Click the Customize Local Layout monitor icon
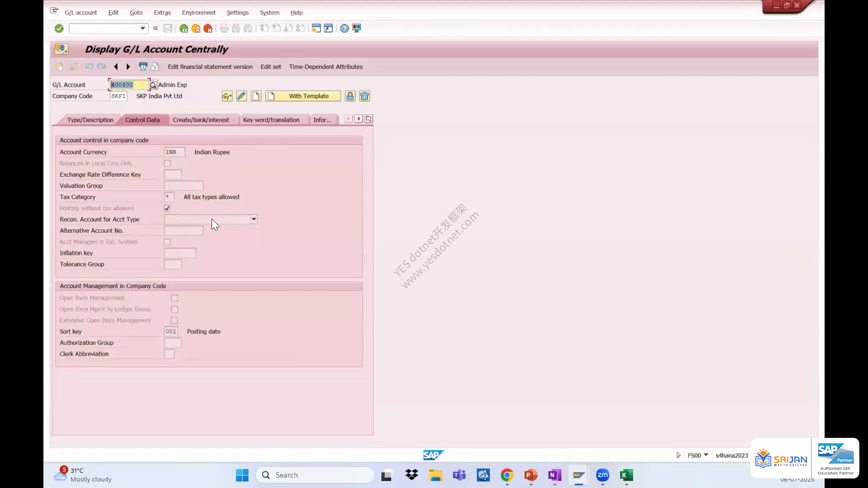The width and height of the screenshot is (868, 488). [x=357, y=28]
